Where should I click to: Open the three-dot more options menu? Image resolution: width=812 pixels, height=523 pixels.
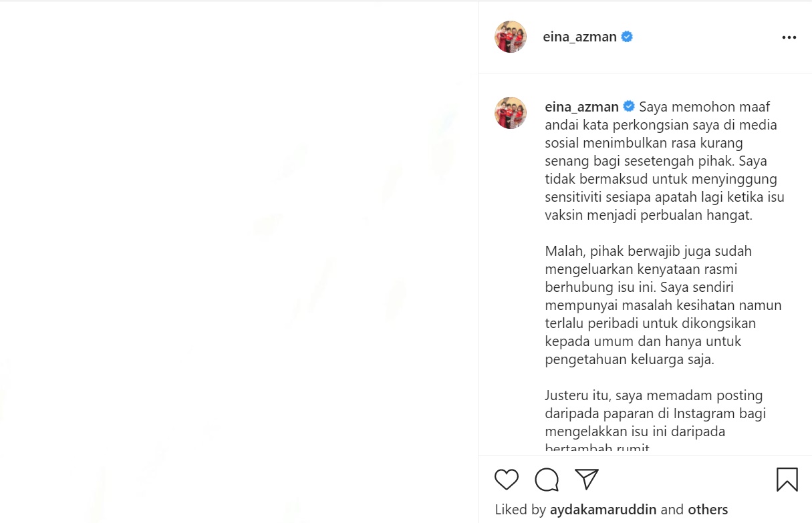pos(789,37)
